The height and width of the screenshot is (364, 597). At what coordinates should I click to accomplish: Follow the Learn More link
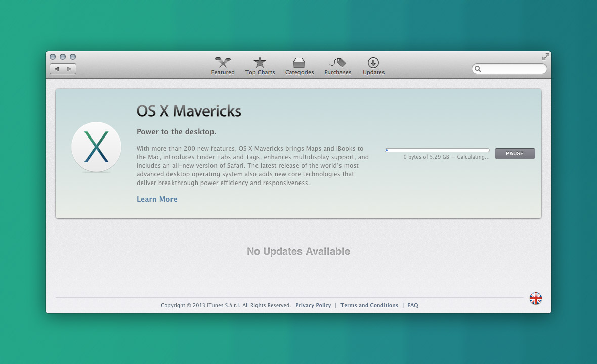tap(157, 199)
